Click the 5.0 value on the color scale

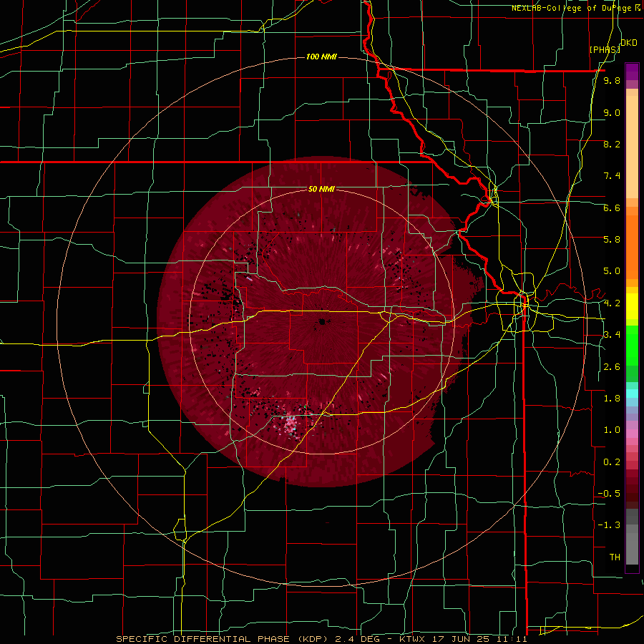[x=612, y=271]
